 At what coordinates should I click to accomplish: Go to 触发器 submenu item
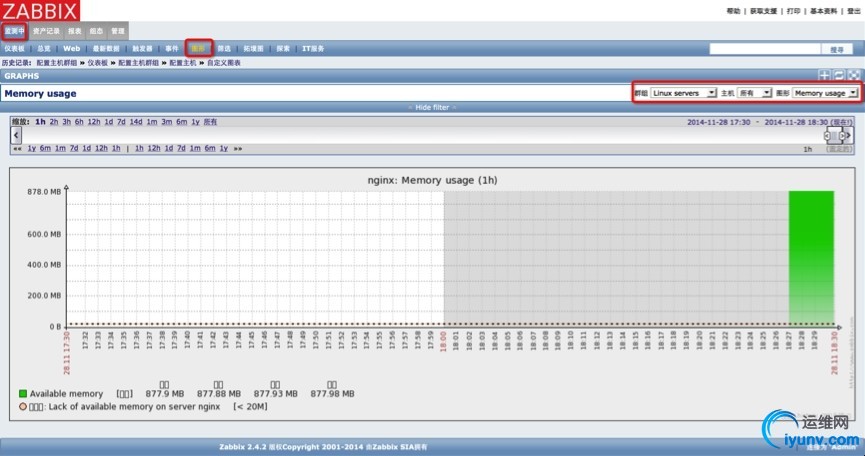(142, 49)
